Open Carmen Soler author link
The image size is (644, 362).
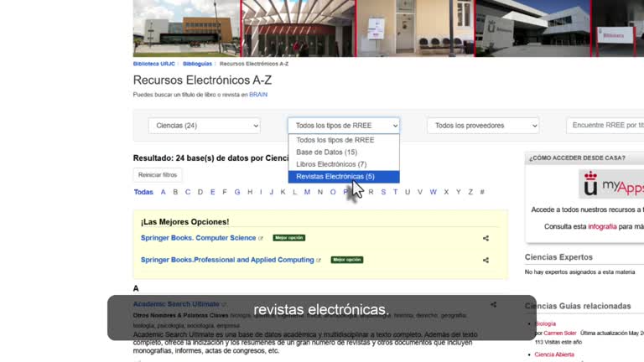(560, 334)
